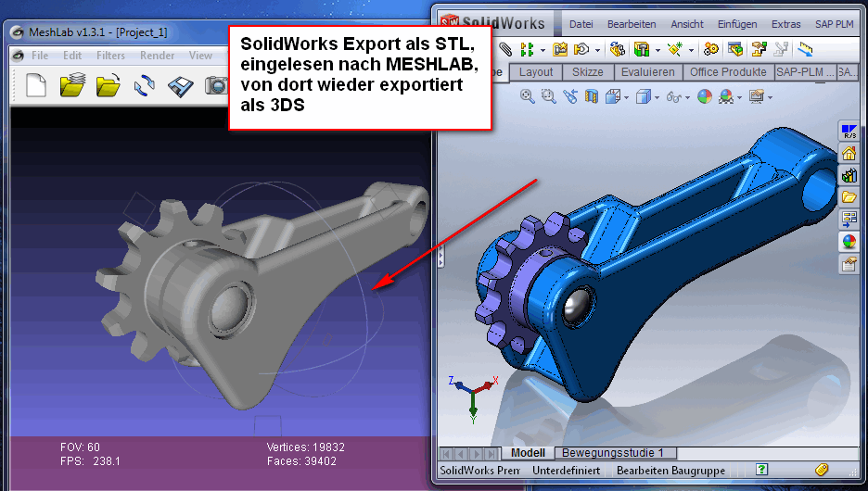Switch to the Layout tab in SolidWorks
The height and width of the screenshot is (491, 868).
(x=535, y=72)
